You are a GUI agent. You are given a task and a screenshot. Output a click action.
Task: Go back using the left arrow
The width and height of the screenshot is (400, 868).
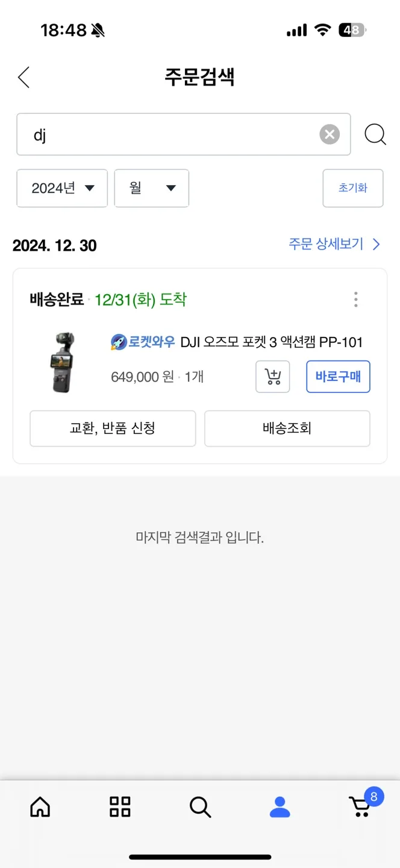pyautogui.click(x=23, y=77)
